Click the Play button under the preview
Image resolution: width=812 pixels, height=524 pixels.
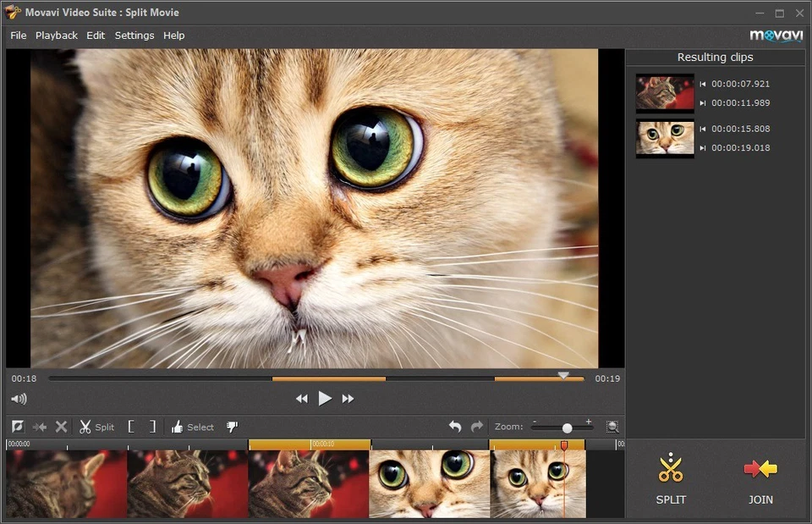click(x=325, y=398)
